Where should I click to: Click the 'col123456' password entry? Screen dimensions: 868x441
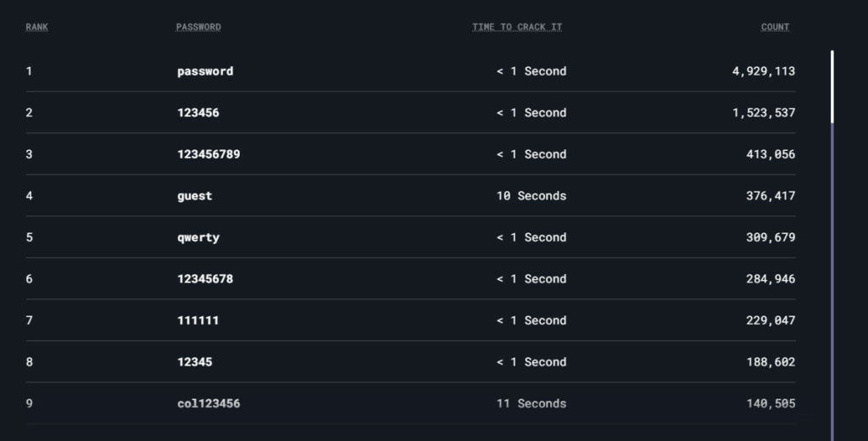[209, 404]
